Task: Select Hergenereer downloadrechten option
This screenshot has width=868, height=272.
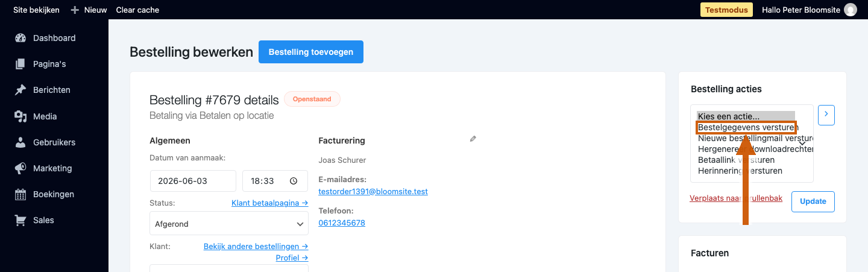Action: (755, 149)
